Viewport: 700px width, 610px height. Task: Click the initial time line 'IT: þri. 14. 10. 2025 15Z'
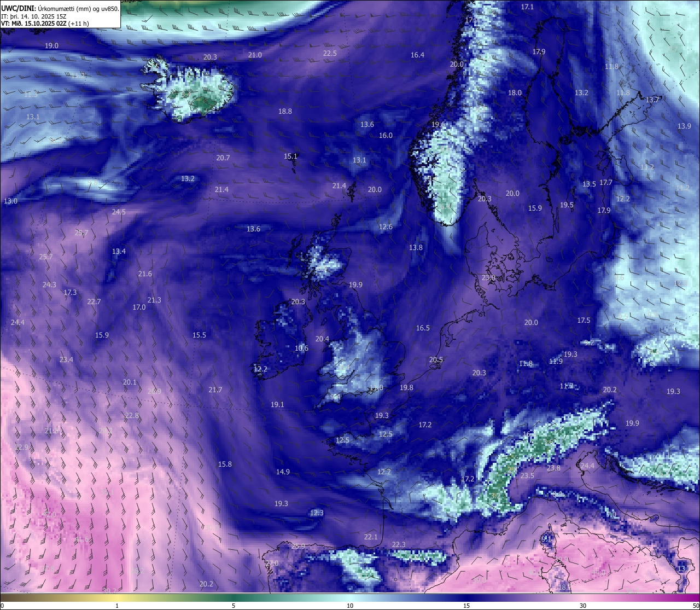coord(33,16)
